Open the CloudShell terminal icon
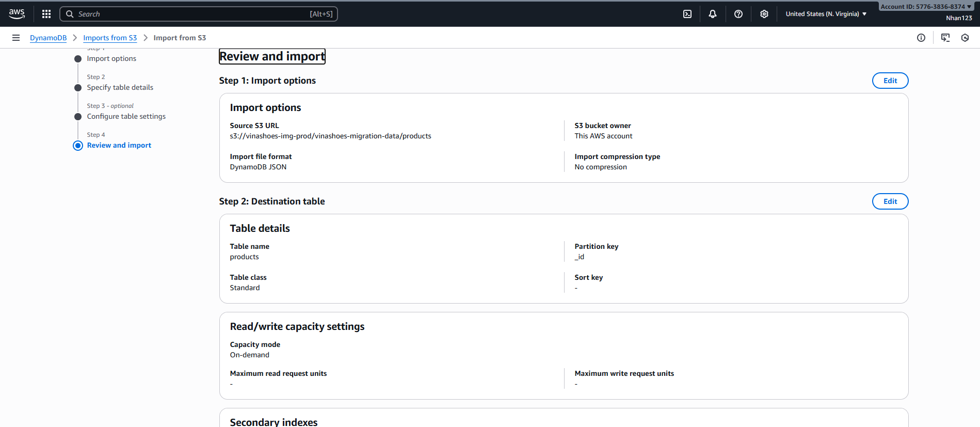Screen dimensions: 980x427 (x=687, y=14)
